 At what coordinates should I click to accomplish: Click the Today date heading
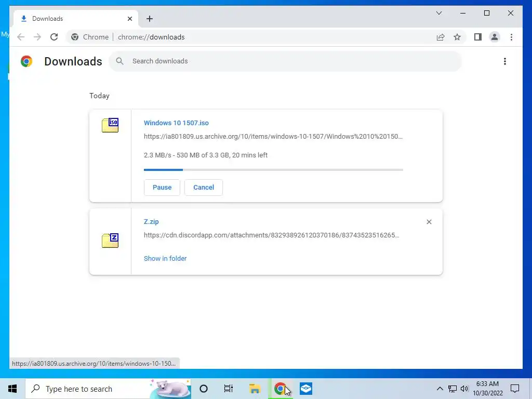[x=99, y=96]
